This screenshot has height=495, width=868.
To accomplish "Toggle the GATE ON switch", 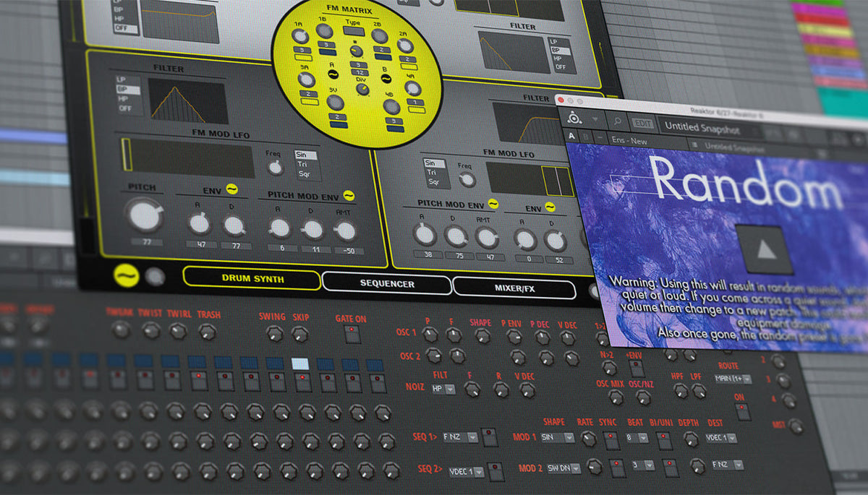I will (x=352, y=334).
